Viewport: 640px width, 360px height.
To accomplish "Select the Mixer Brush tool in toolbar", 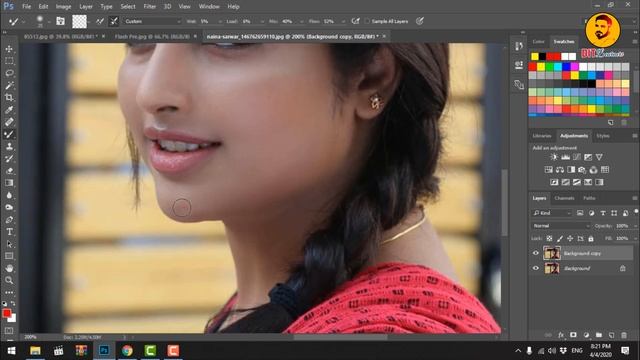I will point(9,134).
